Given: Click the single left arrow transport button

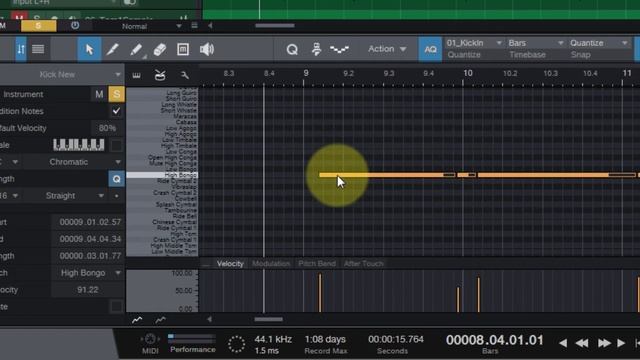Looking at the screenshot, I should [563, 343].
